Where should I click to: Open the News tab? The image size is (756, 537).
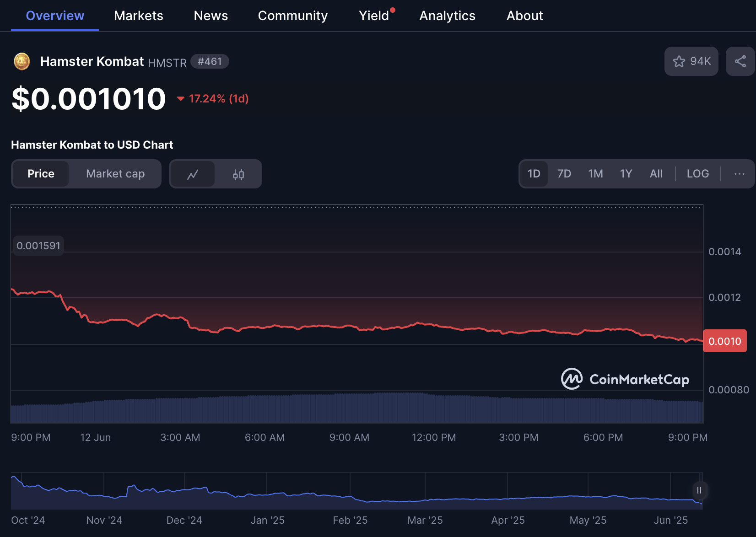click(x=211, y=16)
